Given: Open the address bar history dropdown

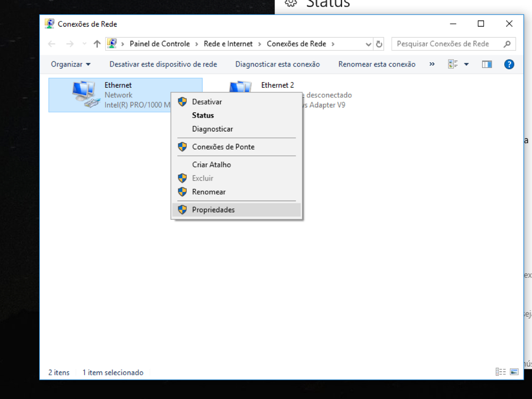Looking at the screenshot, I should pos(369,44).
